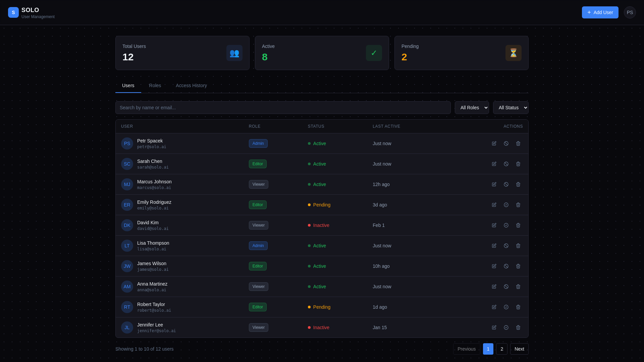Open the PS profile avatar menu
Viewport: 644px width, 362px height.
(x=630, y=12)
